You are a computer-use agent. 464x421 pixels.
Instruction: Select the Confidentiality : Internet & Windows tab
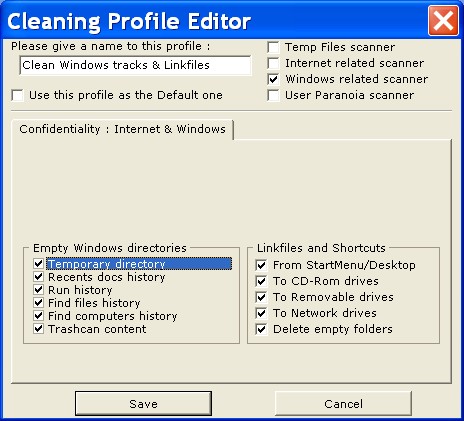[122, 129]
